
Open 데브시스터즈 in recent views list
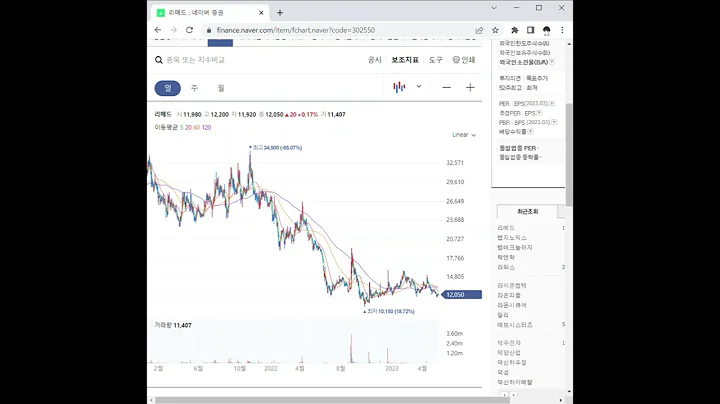coord(515,325)
